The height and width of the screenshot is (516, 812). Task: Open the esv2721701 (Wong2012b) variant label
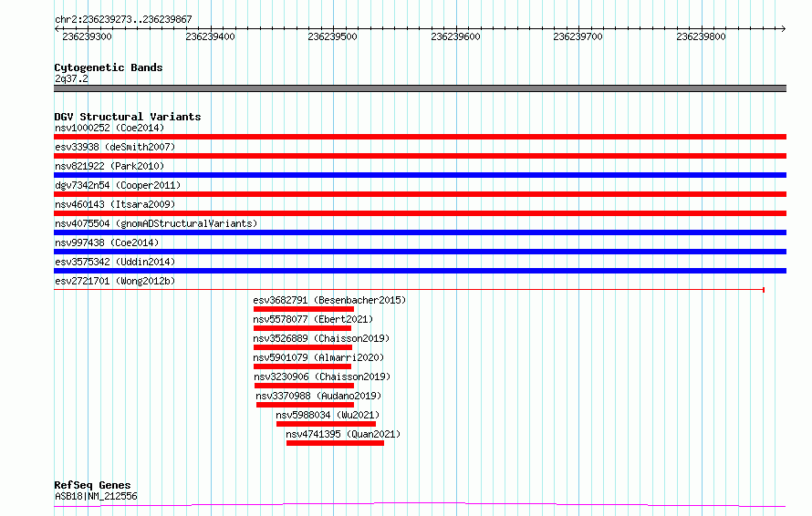point(115,281)
